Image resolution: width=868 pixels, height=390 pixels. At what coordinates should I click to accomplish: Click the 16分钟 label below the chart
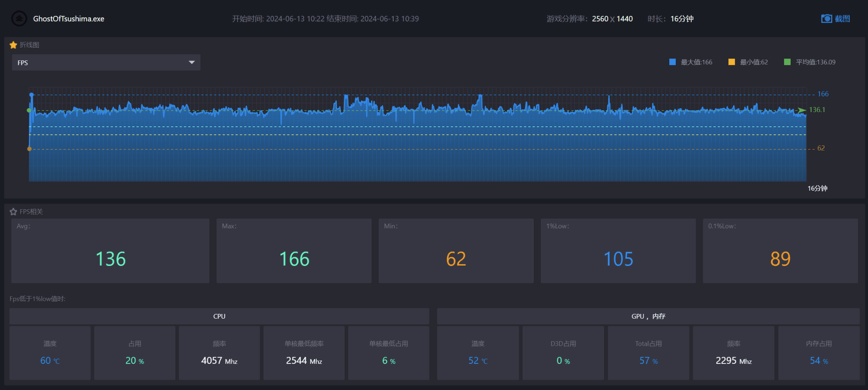[x=818, y=188]
